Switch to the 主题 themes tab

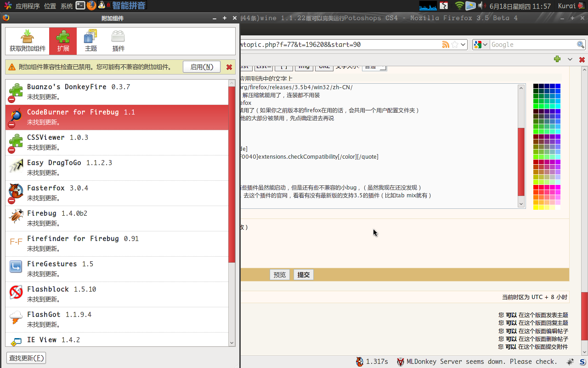pos(90,41)
